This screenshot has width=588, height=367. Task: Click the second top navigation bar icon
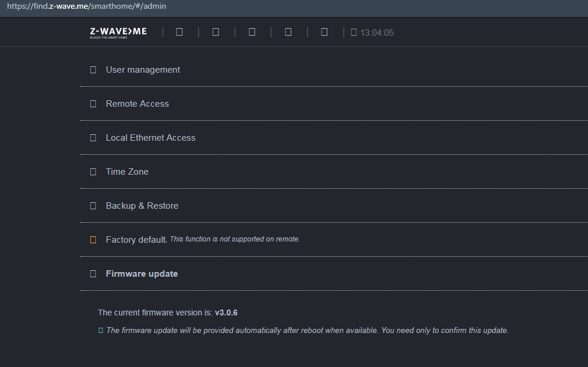(x=216, y=32)
